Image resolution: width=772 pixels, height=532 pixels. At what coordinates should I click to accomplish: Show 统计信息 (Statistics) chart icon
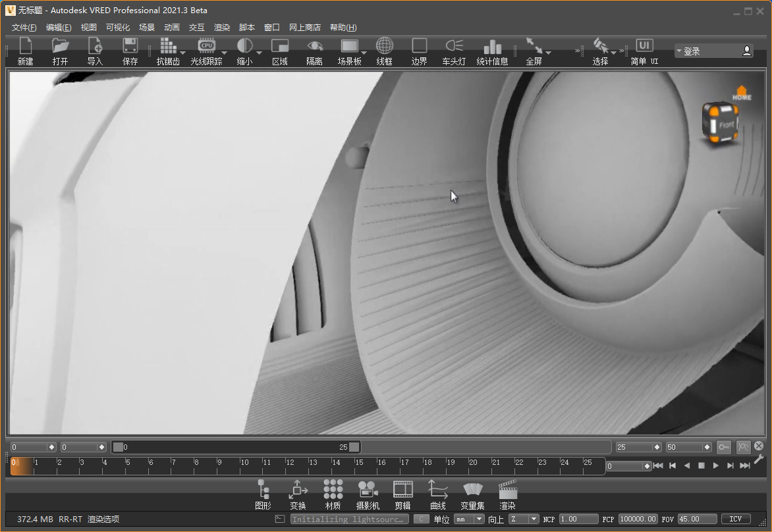click(492, 46)
